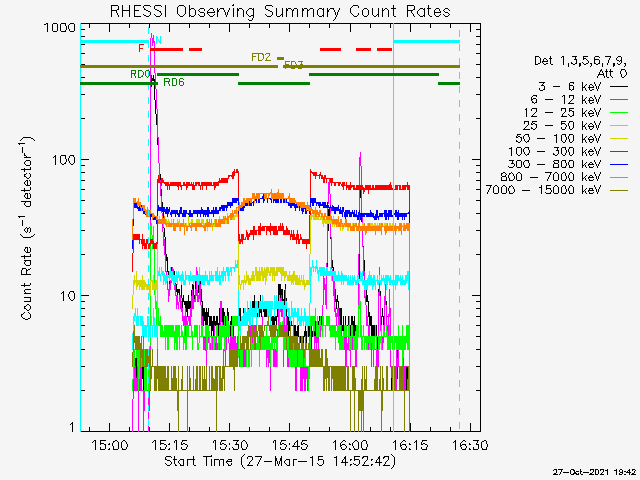Viewport: 640px width, 480px height.
Task: Click the 'Det 1,3,5,6,7,9,' detector label
Action: coord(580,61)
